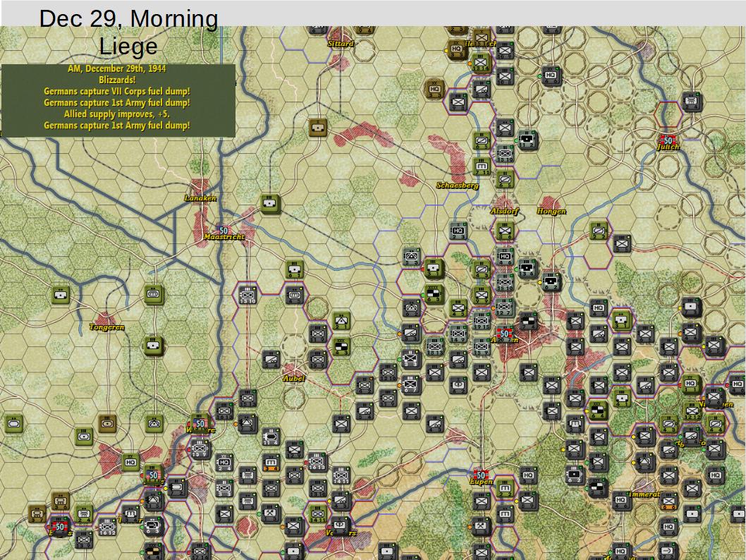The height and width of the screenshot is (560, 746).
Task: Click the Julich town label
Action: pos(668,147)
